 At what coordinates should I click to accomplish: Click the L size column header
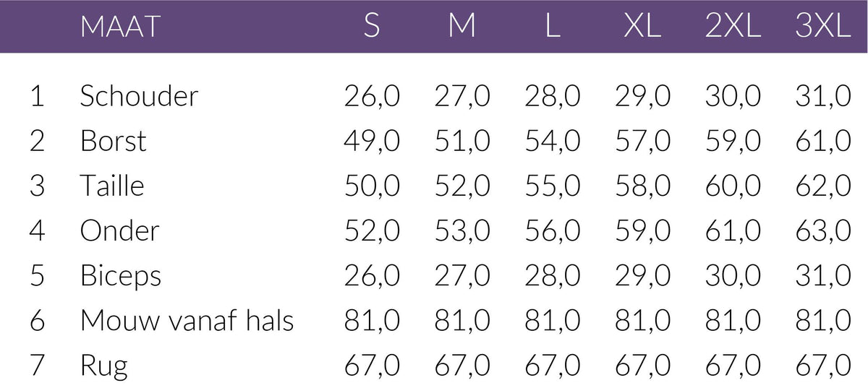tap(553, 27)
